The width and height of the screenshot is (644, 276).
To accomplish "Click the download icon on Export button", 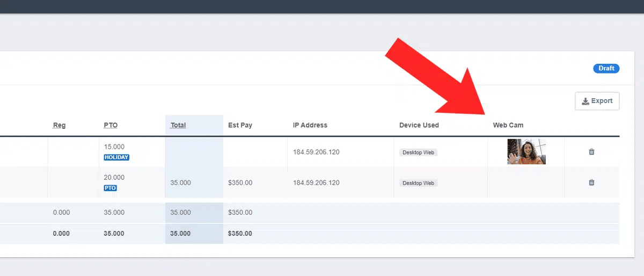I will [585, 101].
